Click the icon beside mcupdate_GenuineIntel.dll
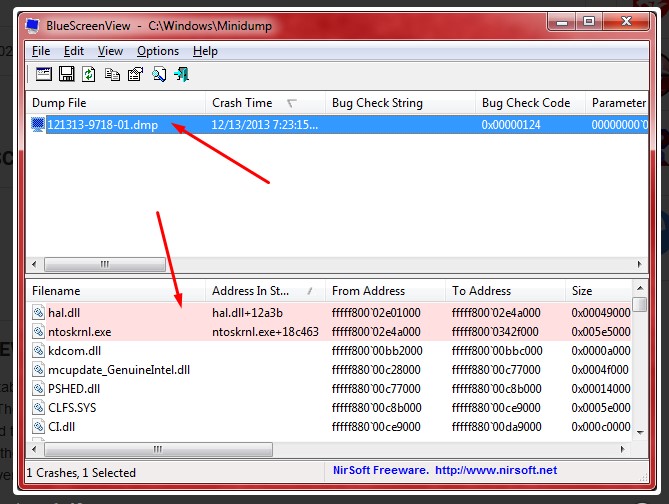This screenshot has height=504, width=669. (x=38, y=369)
